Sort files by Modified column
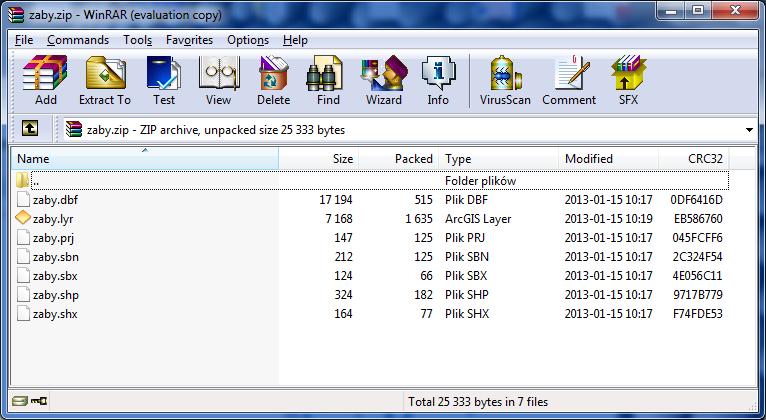The height and width of the screenshot is (420, 766). [608, 159]
